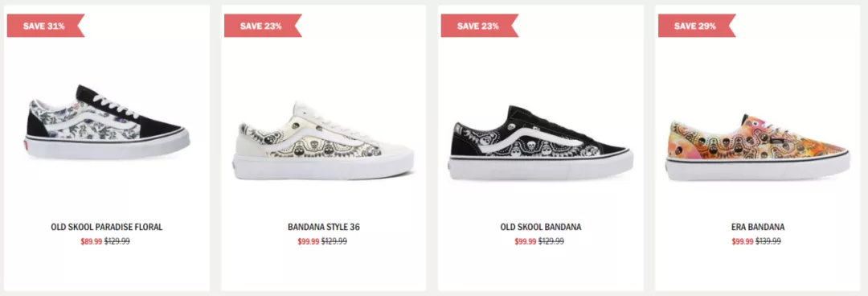Click the $99.99 price under Era Bandana
Screen dimensions: 868x296
click(743, 241)
